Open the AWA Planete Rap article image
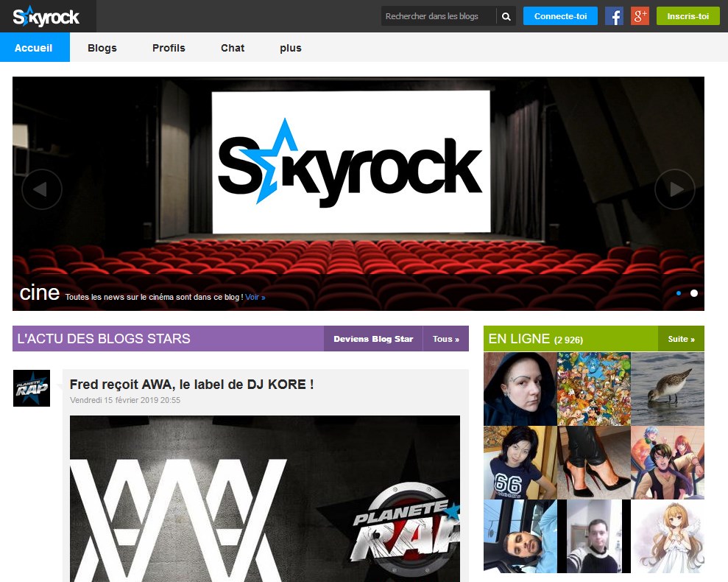This screenshot has width=728, height=582. pyautogui.click(x=265, y=498)
